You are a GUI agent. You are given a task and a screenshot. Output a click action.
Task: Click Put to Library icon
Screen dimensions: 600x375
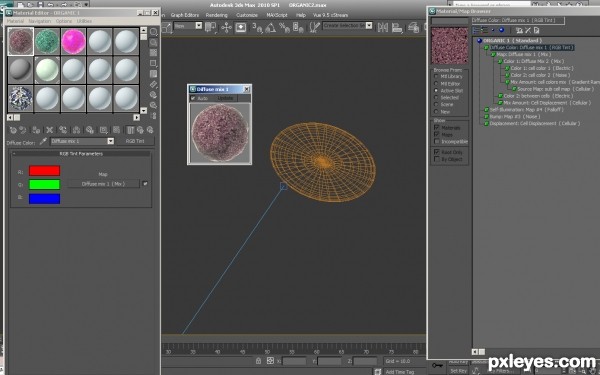pyautogui.click(x=90, y=130)
